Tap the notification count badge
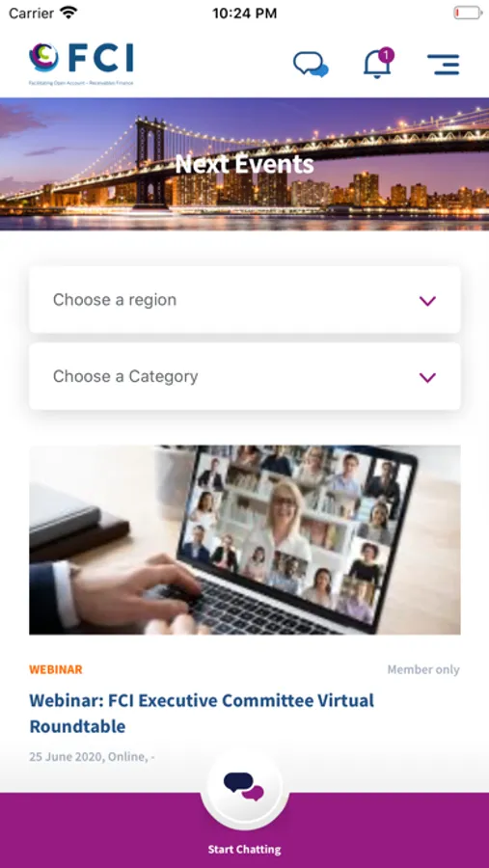 point(387,55)
